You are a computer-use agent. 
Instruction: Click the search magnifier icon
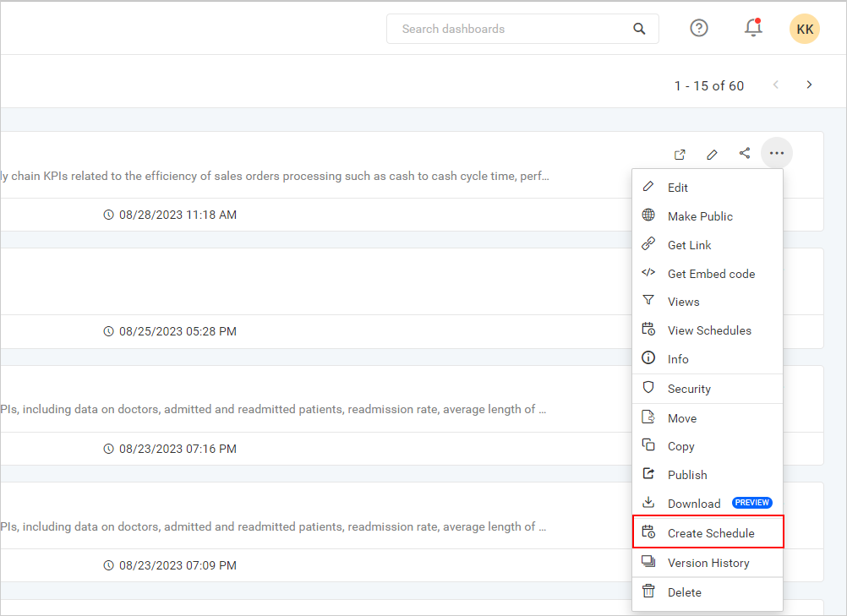pos(639,28)
